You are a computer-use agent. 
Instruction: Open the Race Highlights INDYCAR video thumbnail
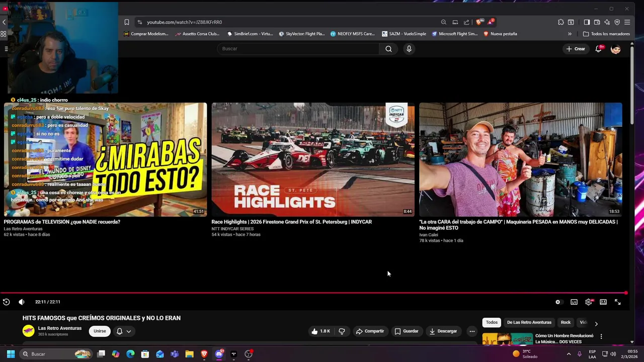point(313,159)
